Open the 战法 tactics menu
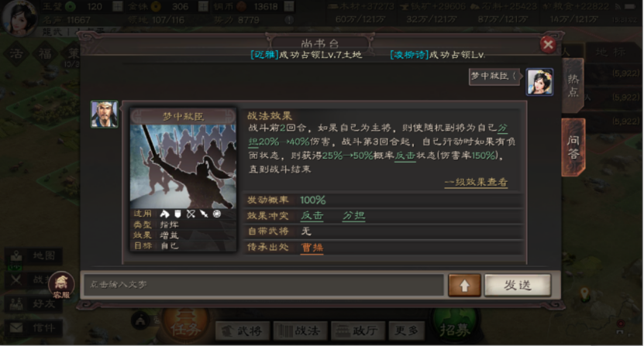The image size is (644, 346). (x=300, y=331)
